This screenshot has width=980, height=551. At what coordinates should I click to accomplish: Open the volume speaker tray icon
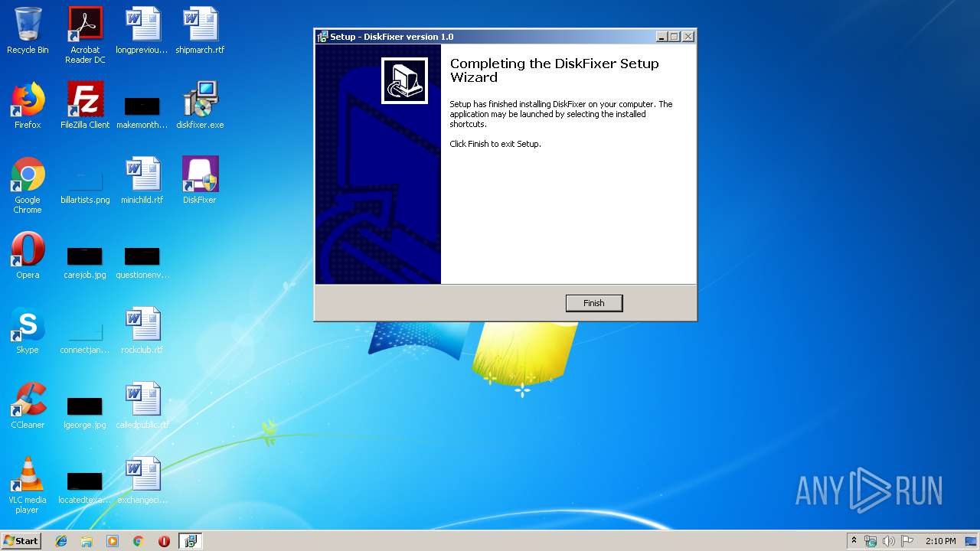click(888, 541)
